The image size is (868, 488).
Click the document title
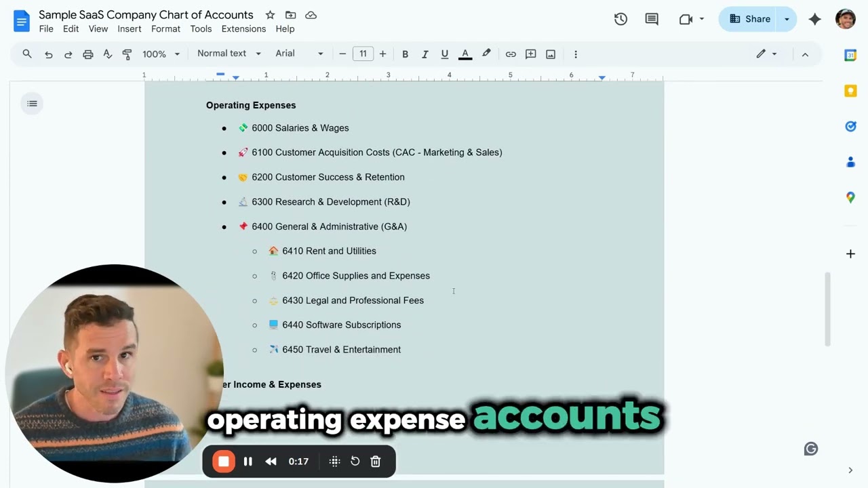pos(146,15)
